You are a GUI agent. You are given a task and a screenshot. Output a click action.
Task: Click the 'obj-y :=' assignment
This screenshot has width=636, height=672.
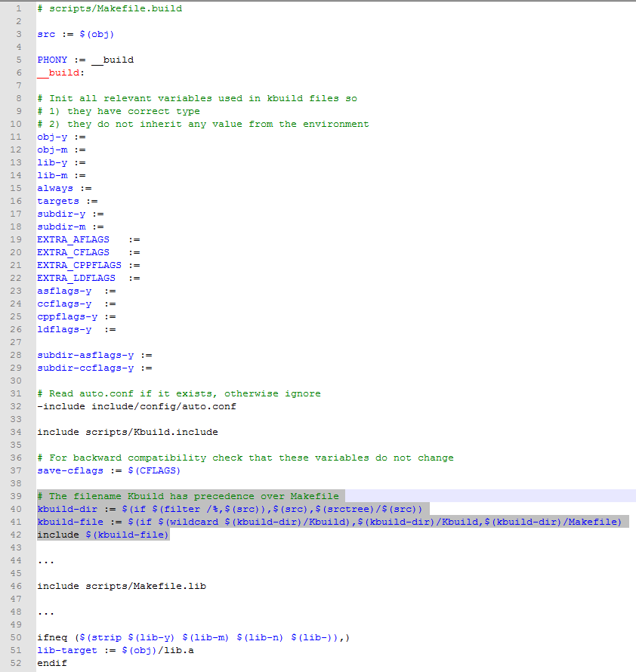[x=61, y=137]
